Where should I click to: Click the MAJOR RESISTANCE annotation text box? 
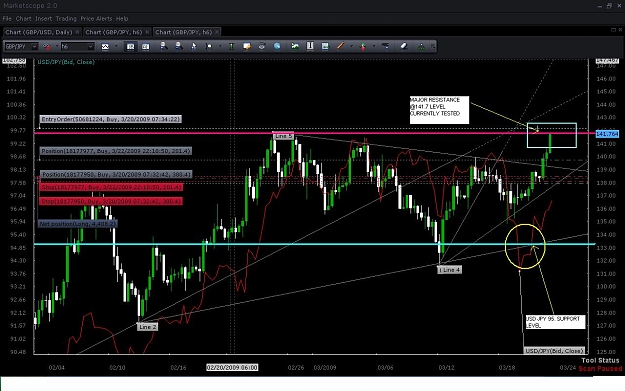click(439, 110)
